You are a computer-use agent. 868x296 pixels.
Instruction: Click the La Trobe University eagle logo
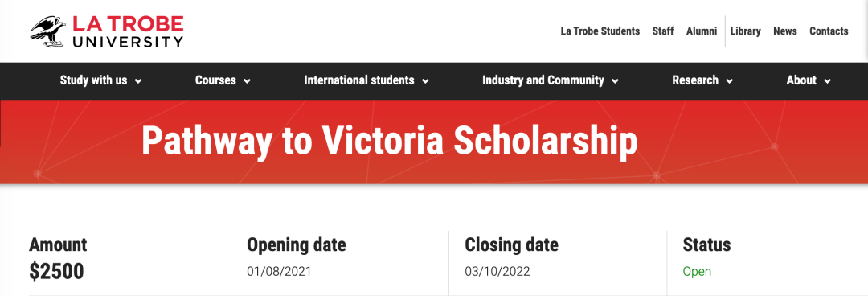pyautogui.click(x=47, y=31)
